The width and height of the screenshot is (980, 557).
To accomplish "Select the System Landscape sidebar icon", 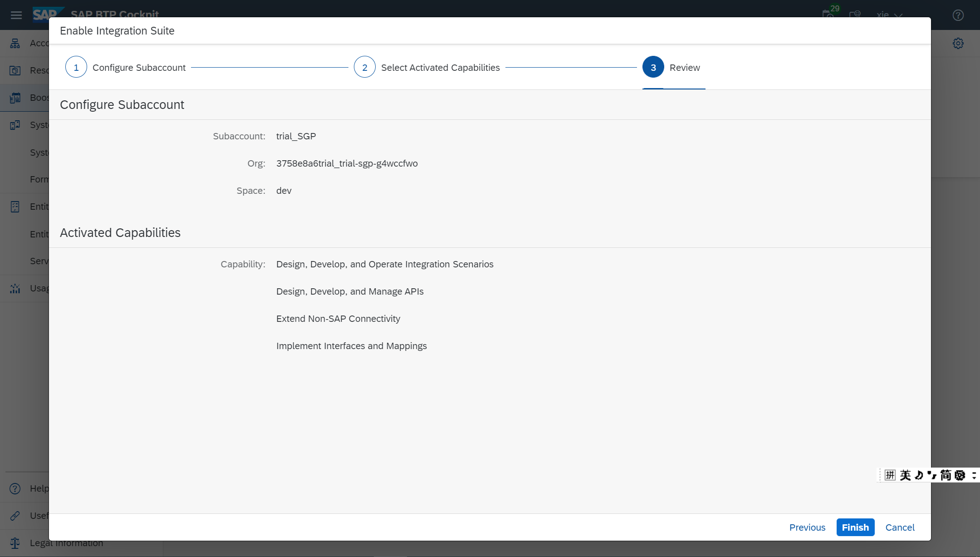I will pyautogui.click(x=15, y=125).
